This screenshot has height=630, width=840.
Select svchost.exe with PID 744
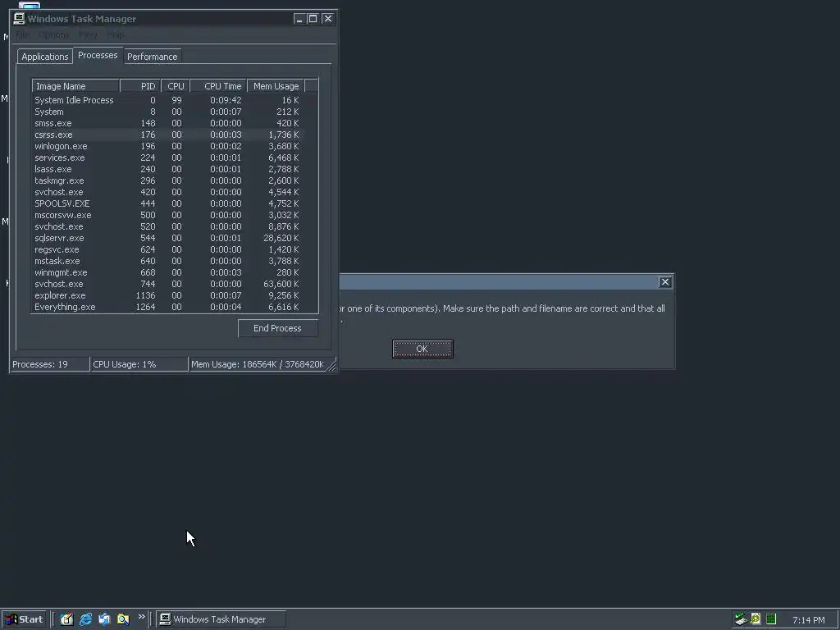(x=168, y=285)
